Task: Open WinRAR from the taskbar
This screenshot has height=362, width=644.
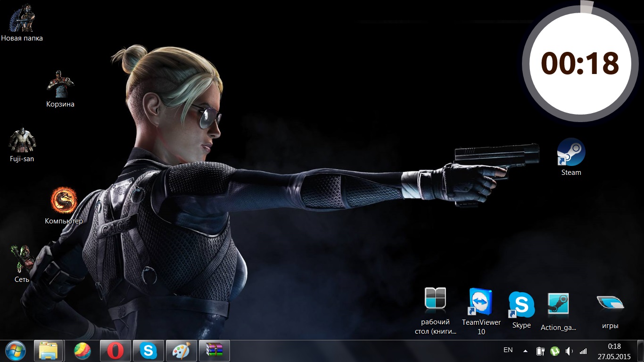Action: (214, 351)
